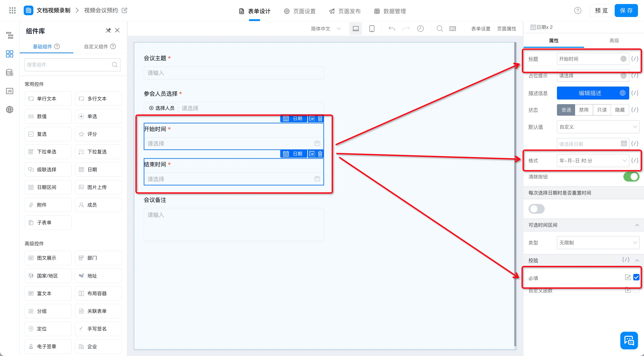Switch to desktop preview mode icon
The image size is (644, 356).
click(356, 28)
